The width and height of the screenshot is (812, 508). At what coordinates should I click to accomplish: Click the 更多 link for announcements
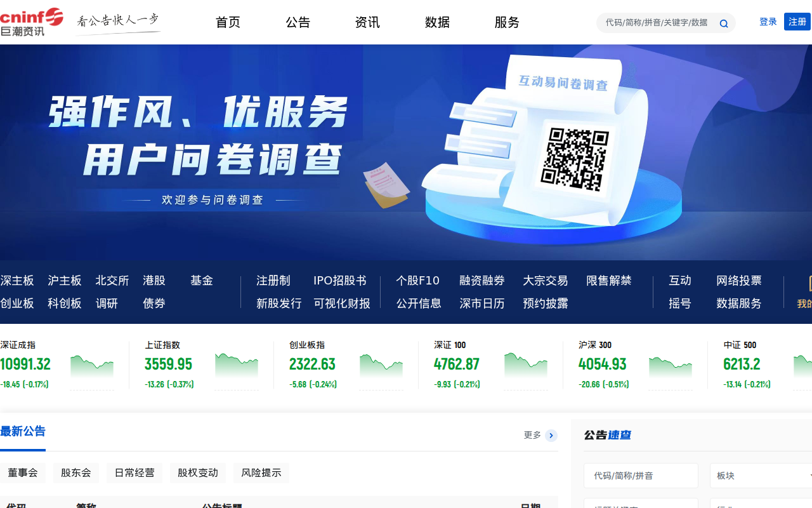(x=532, y=436)
